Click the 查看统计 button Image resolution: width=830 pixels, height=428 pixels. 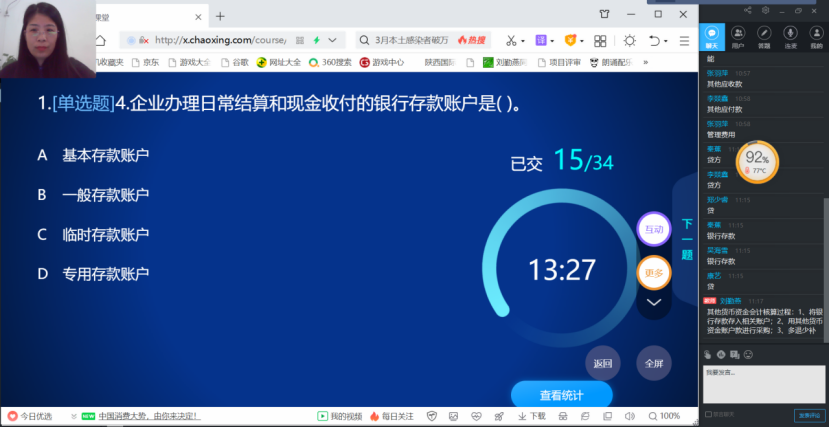click(561, 395)
